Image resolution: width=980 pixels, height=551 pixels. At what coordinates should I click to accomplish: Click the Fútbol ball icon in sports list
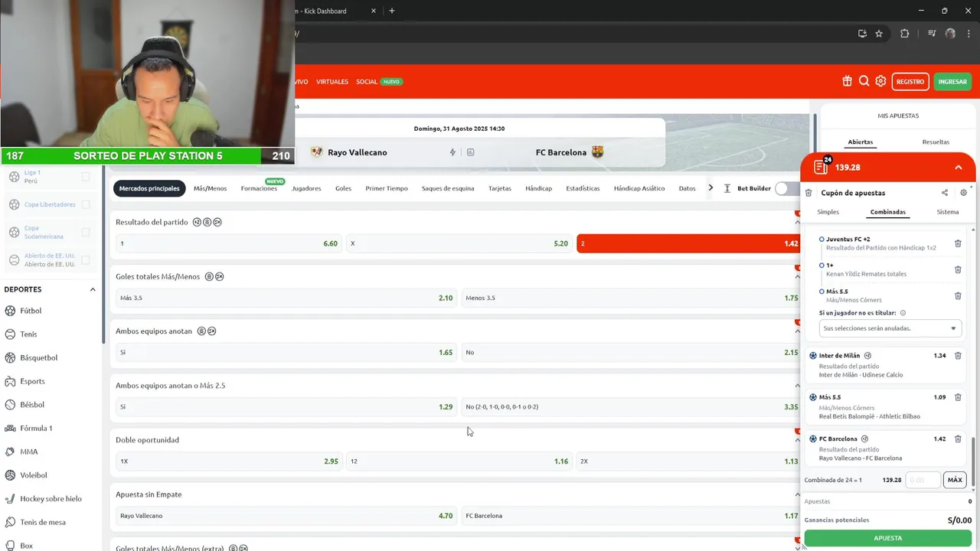[11, 311]
